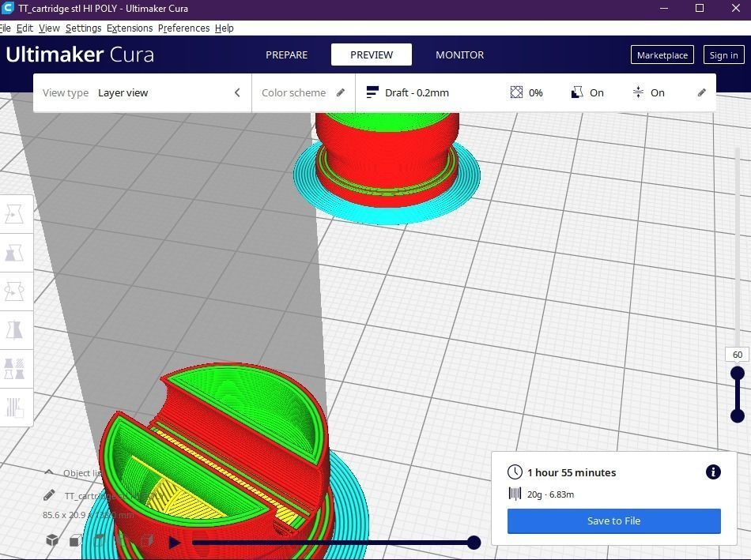Select the Move tool in left toolbar
This screenshot has height=560, width=751.
pos(14,214)
